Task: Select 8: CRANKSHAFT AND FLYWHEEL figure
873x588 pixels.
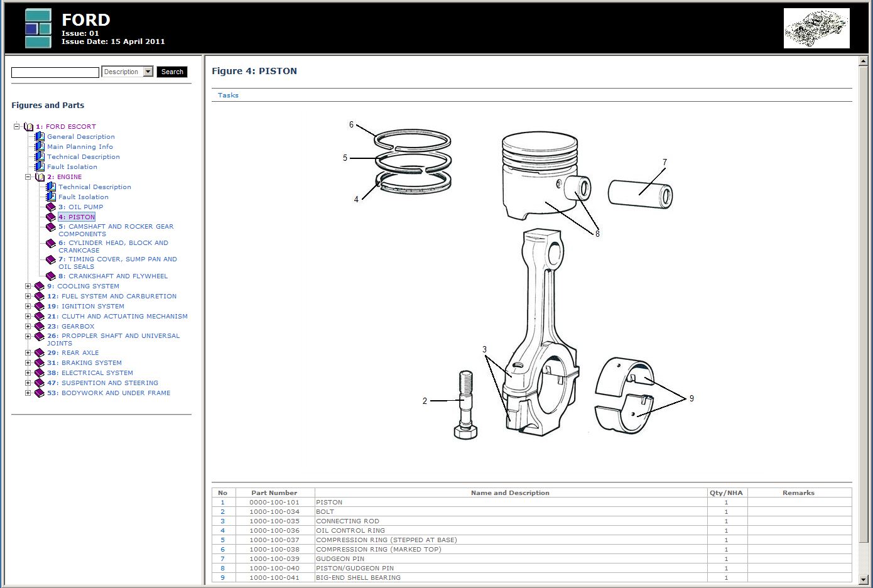Action: pyautogui.click(x=113, y=276)
